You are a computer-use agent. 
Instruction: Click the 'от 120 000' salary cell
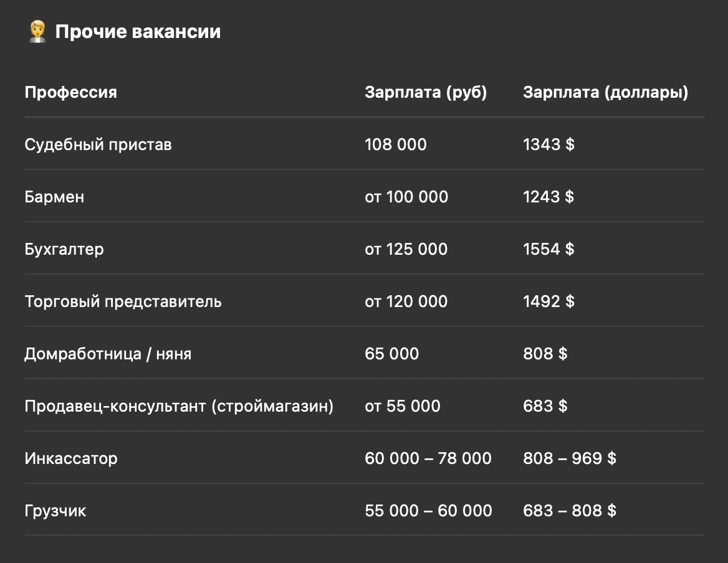point(406,302)
